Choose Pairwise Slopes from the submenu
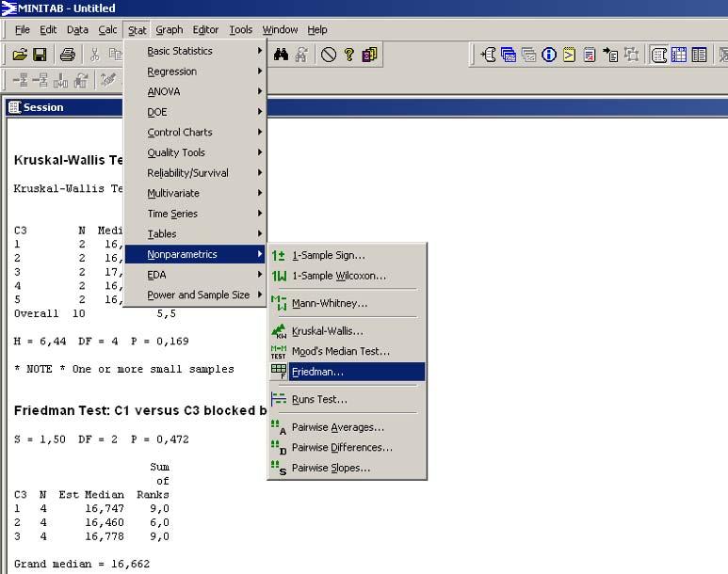 coord(347,468)
